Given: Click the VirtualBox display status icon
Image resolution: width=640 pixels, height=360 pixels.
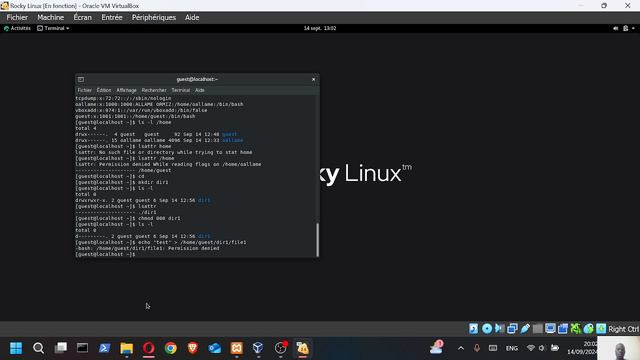Looking at the screenshot, I should 550,329.
